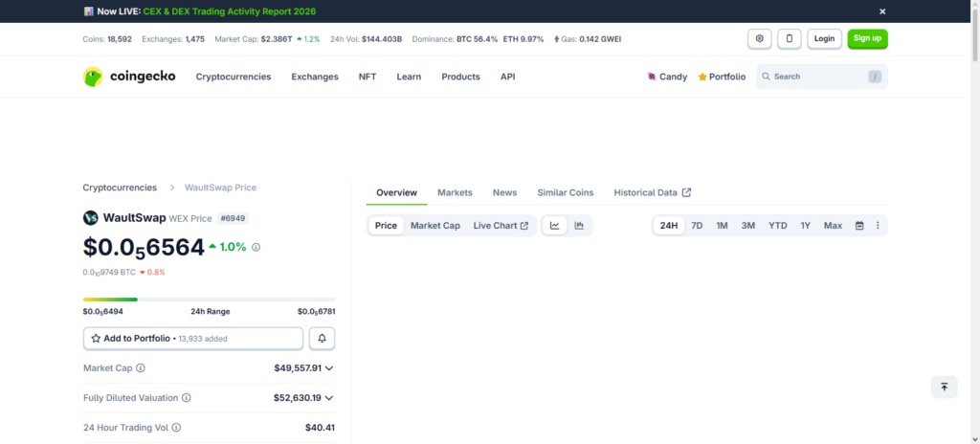980x444 pixels.
Task: Open chart more options three-dot menu
Action: pos(878,226)
